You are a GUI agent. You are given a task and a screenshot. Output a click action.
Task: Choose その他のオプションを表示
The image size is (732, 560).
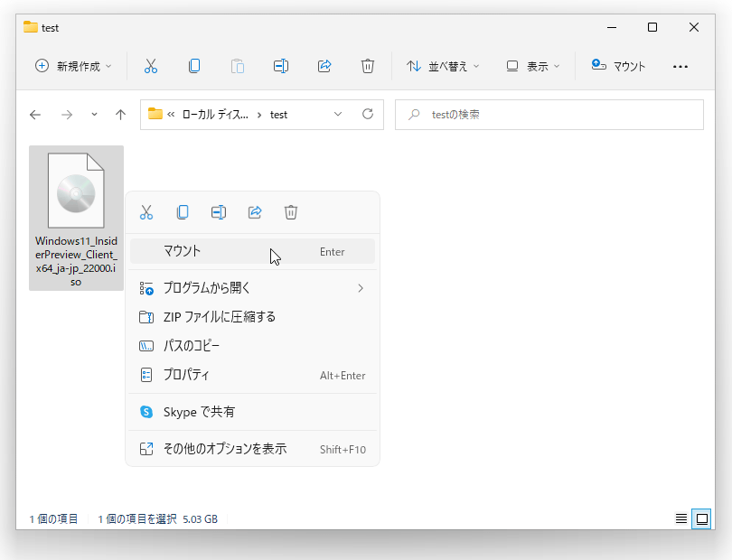(252, 449)
